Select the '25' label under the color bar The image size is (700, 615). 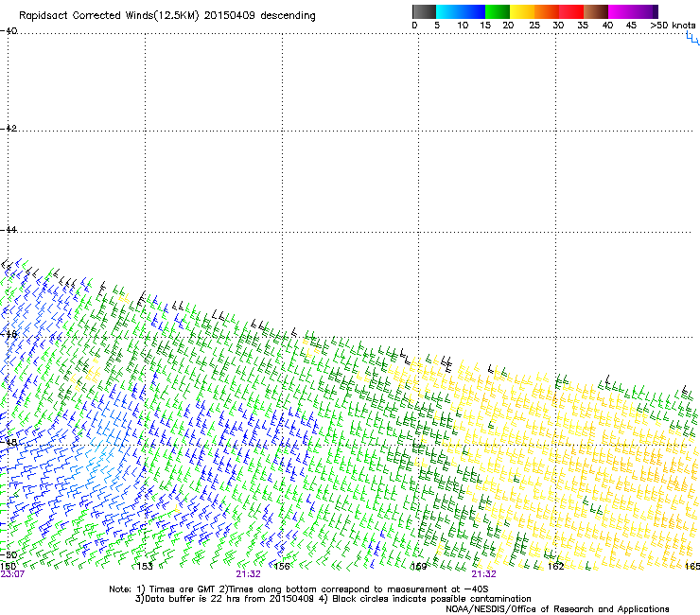(x=534, y=26)
